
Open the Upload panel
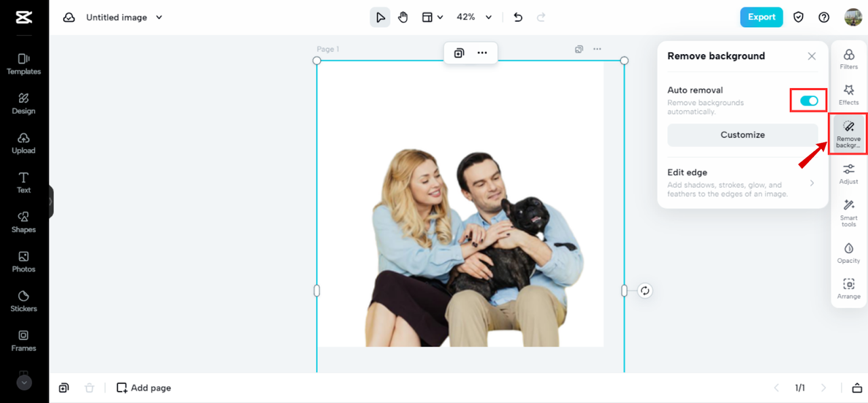[x=24, y=143]
